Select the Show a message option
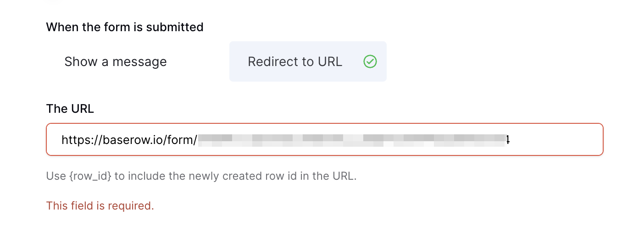 116,61
